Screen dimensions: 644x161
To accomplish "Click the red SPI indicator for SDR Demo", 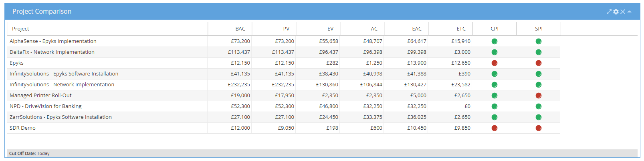I will click(x=539, y=128).
